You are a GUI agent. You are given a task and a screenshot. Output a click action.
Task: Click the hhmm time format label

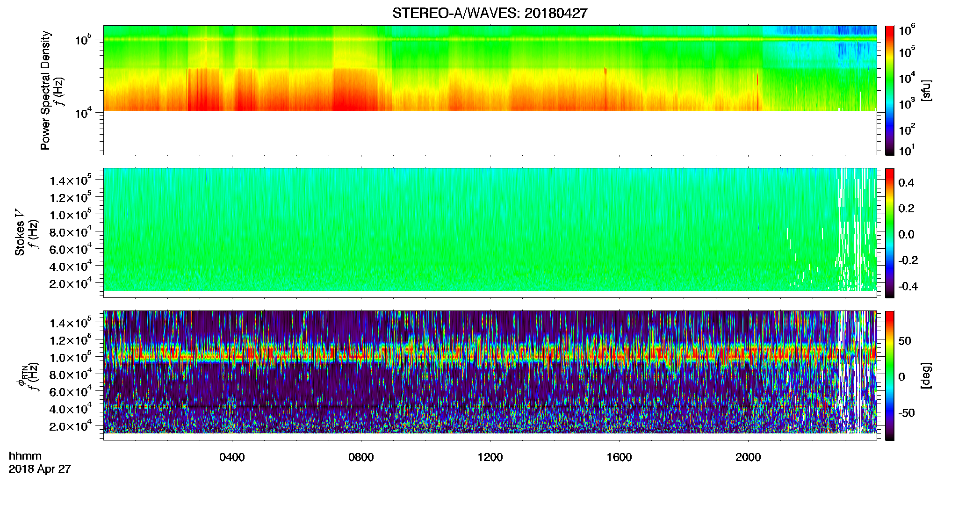coord(25,456)
